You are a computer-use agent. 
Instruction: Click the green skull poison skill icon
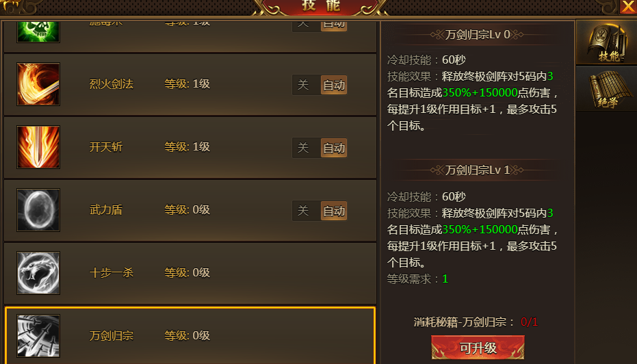click(x=38, y=31)
